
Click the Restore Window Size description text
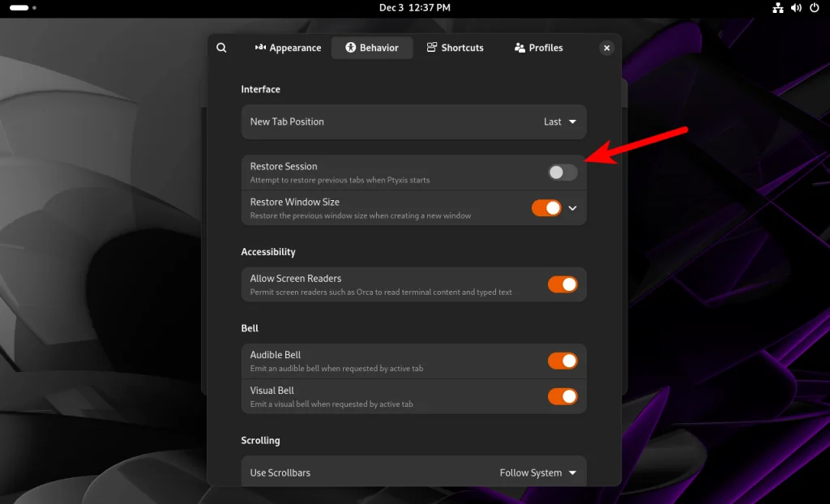point(361,216)
